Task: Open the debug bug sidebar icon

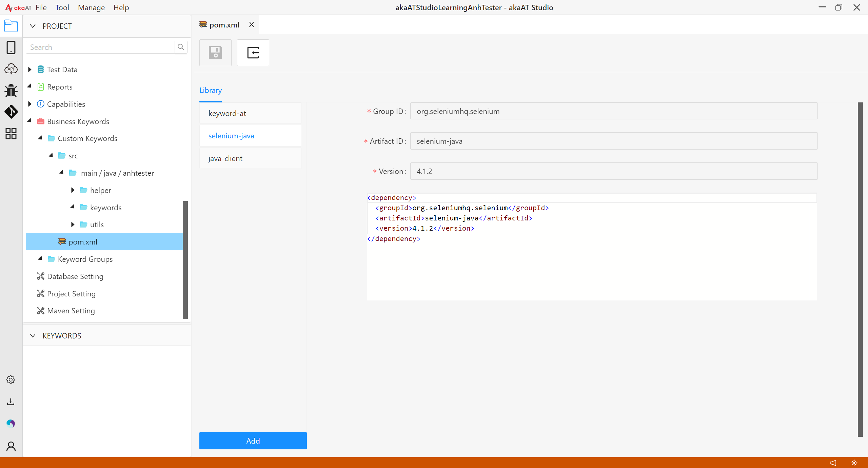Action: (x=11, y=91)
